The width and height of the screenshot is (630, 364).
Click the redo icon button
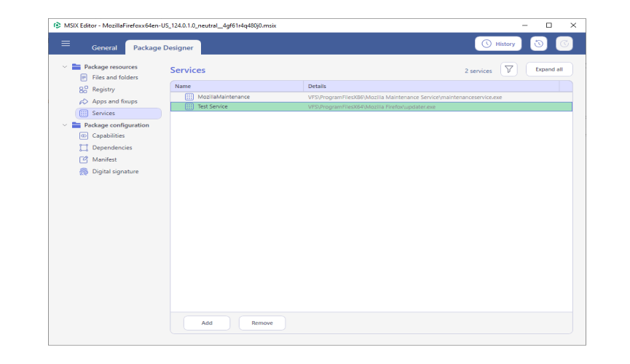564,44
